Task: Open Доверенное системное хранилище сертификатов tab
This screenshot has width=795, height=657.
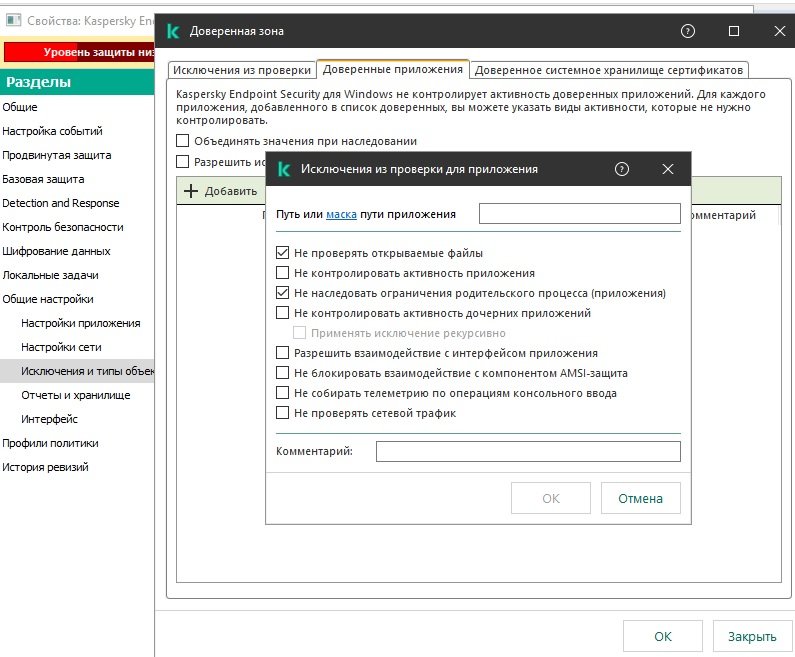Action: pos(608,70)
